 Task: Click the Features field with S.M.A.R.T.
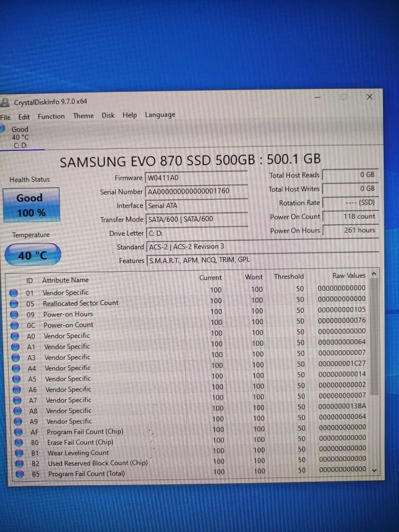pyautogui.click(x=263, y=260)
